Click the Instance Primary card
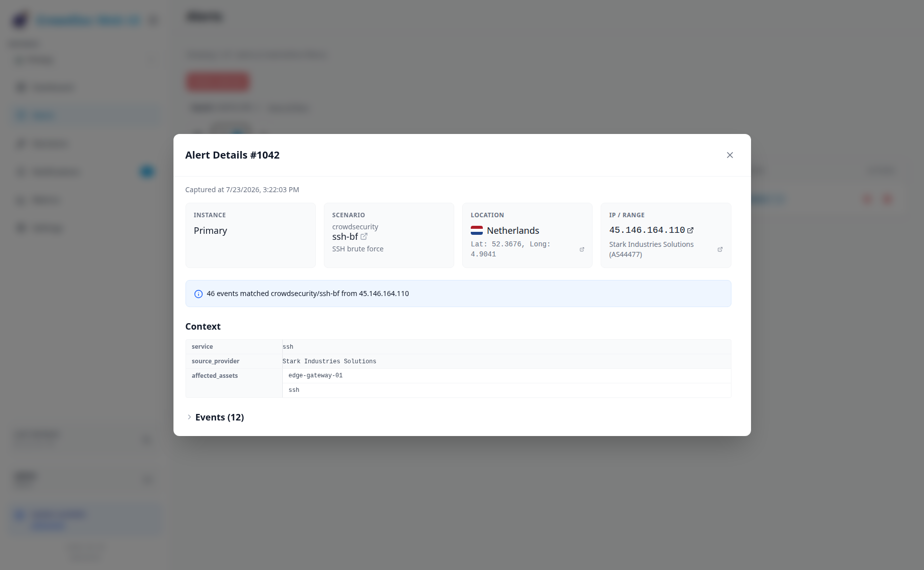 coord(251,235)
